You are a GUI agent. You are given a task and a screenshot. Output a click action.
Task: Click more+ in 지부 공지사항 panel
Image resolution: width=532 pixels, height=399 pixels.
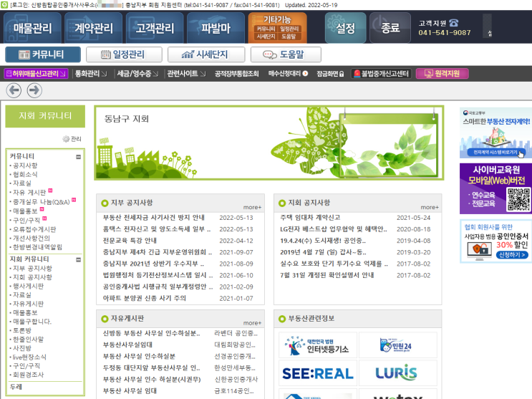(252, 207)
